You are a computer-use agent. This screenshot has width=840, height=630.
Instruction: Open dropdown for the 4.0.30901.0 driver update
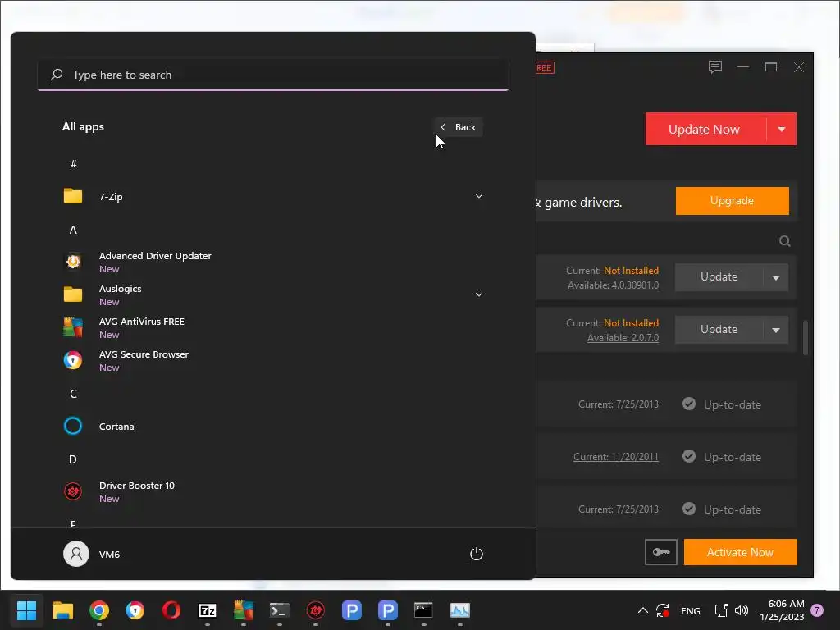click(776, 277)
